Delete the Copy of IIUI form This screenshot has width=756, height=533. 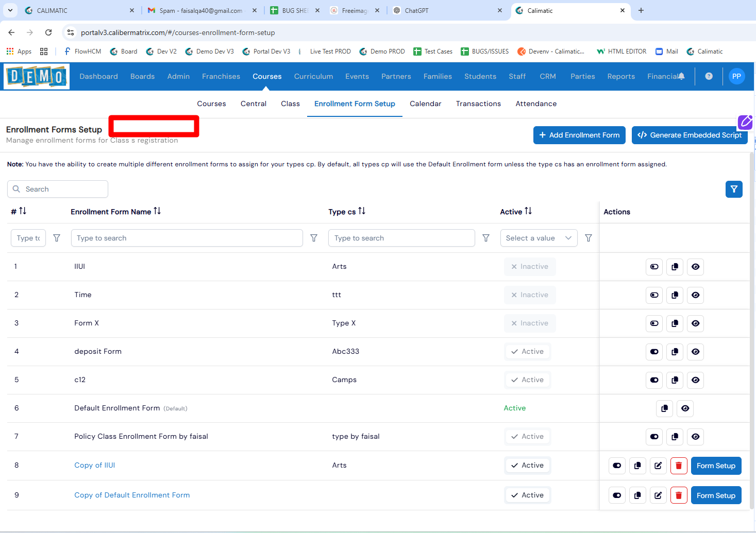[x=679, y=466]
